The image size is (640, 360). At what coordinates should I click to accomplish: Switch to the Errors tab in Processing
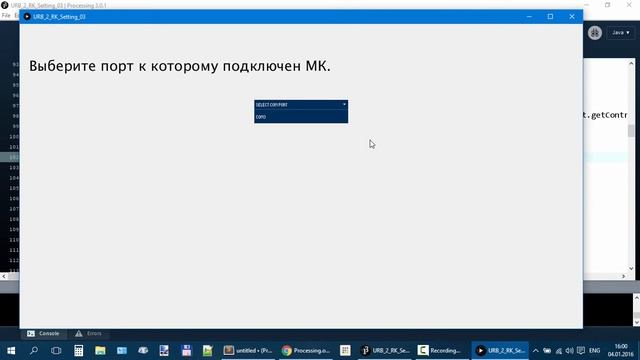(88, 333)
